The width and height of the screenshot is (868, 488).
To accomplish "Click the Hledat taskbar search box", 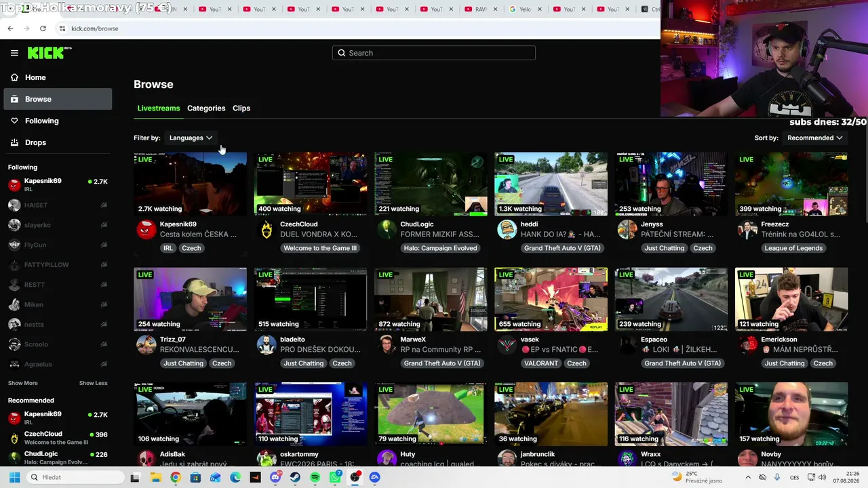I will pos(74,477).
